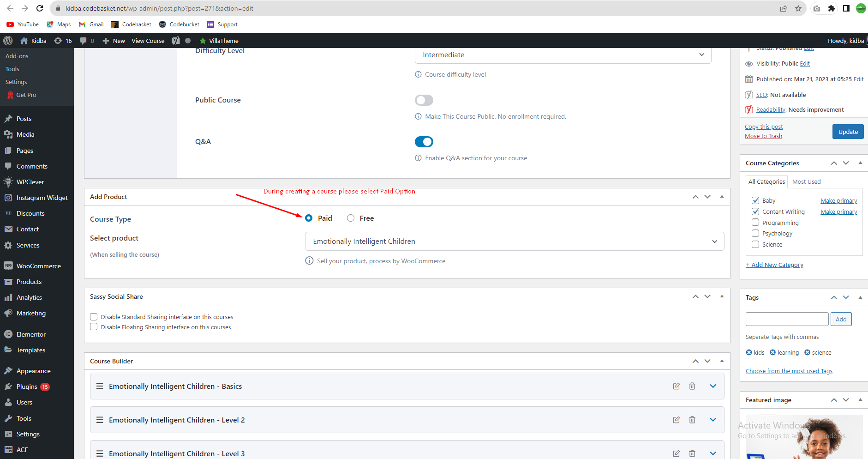
Task: Click Add New Category link
Action: tap(775, 265)
